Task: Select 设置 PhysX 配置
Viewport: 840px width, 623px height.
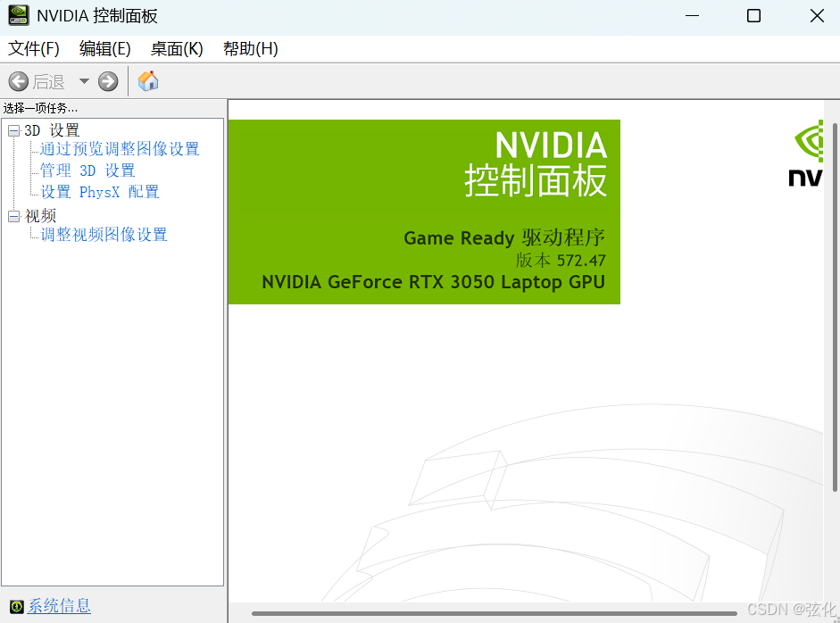Action: pos(100,192)
